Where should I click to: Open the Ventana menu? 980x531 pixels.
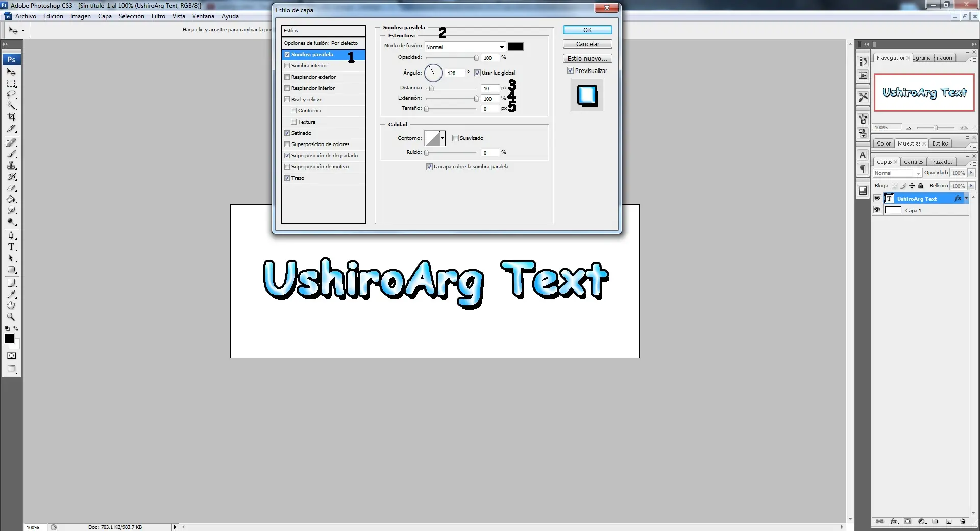(x=203, y=16)
